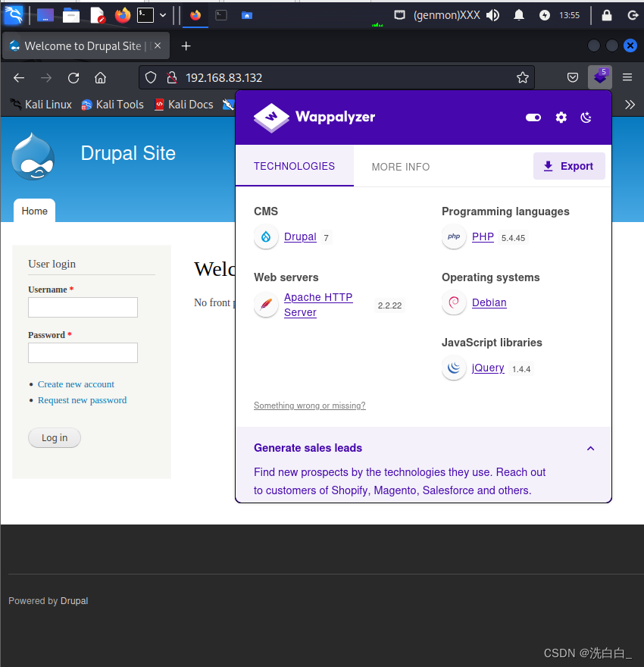Go back to the previous page
The image size is (644, 667).
point(19,78)
